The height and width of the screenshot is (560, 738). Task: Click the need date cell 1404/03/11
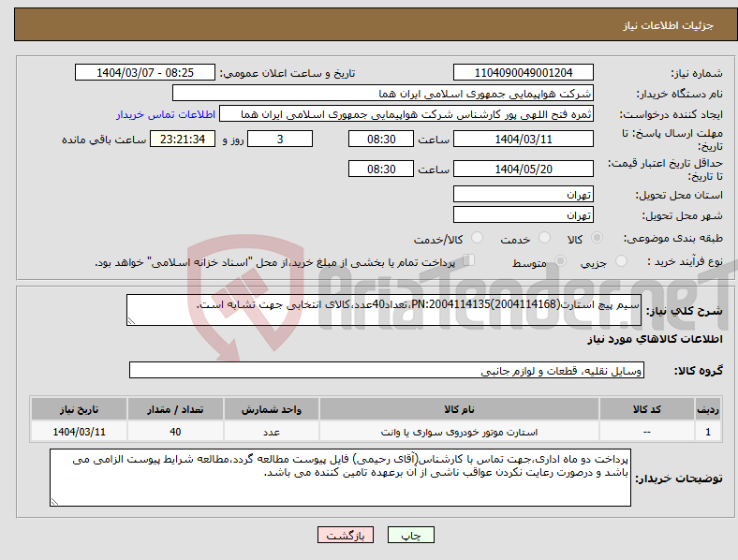pyautogui.click(x=79, y=432)
